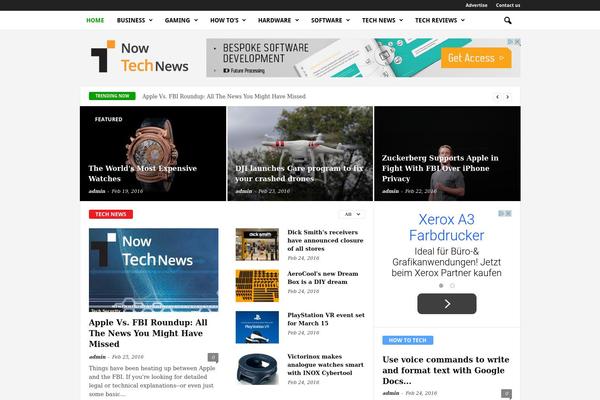Open Dick Smith's receivers closure article
The height and width of the screenshot is (400, 600).
325,240
